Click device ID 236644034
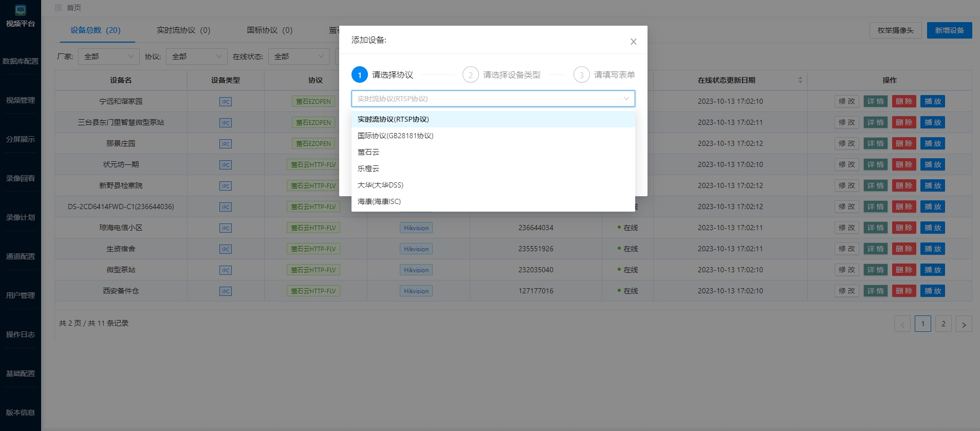This screenshot has width=980, height=431. (x=536, y=228)
